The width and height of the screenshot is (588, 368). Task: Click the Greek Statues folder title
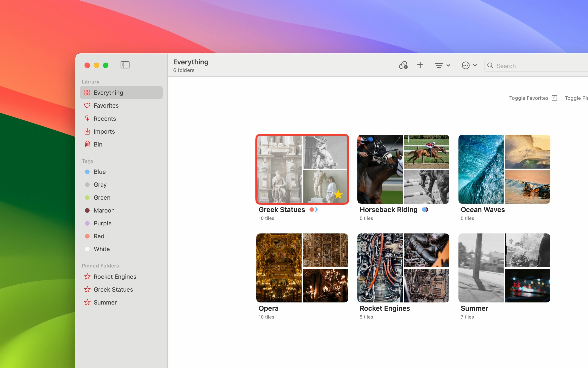(x=282, y=210)
